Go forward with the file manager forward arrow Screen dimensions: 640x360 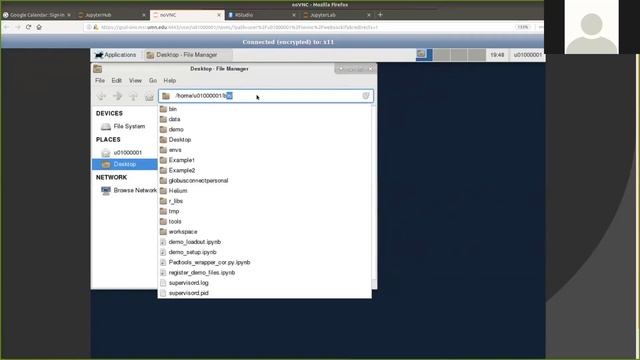[x=118, y=96]
